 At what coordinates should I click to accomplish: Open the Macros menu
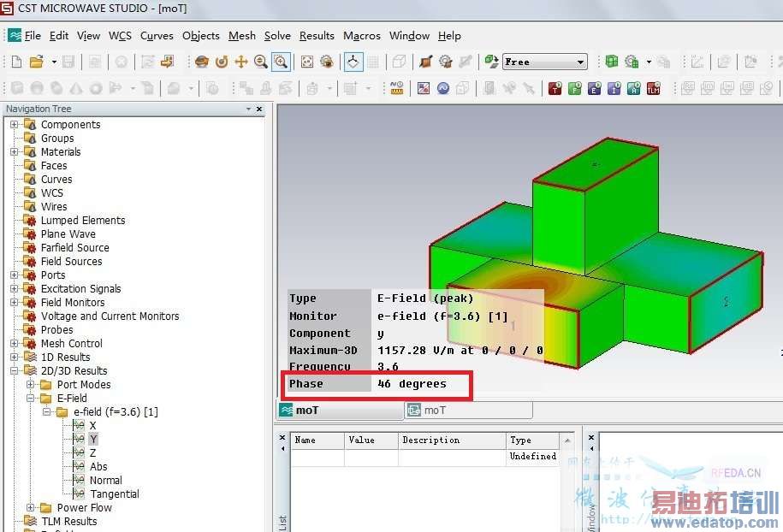361,36
